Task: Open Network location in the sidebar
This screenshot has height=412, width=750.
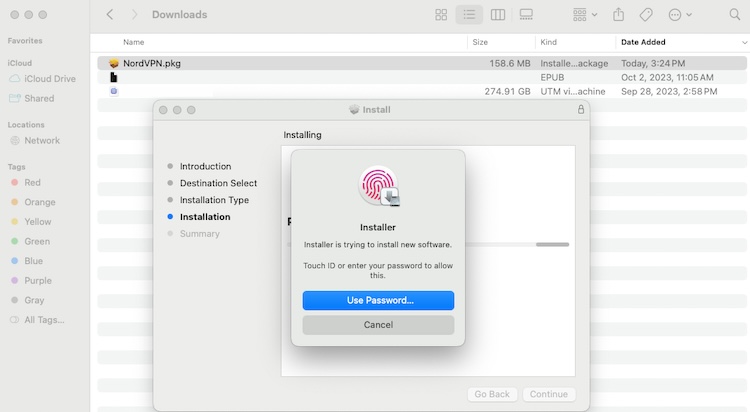Action: point(36,140)
